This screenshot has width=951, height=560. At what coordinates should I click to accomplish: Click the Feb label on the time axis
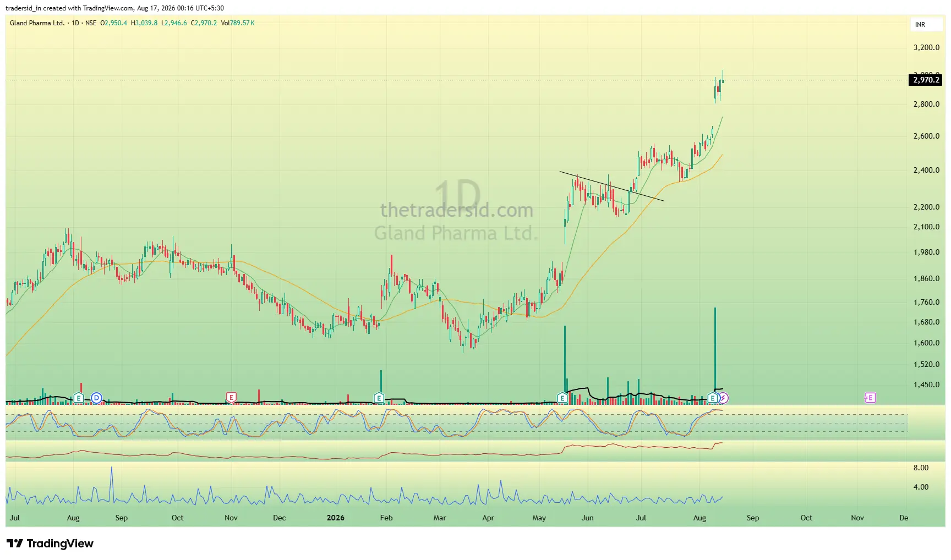coord(386,518)
